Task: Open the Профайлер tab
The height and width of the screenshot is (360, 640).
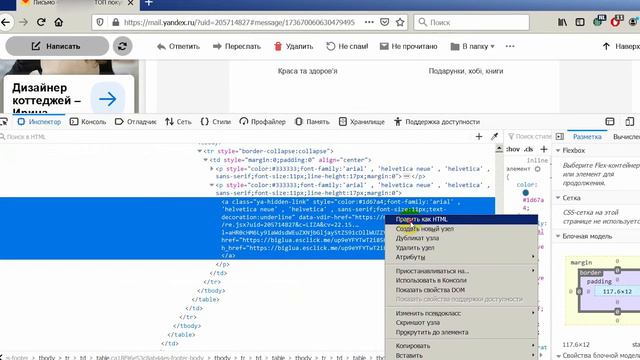Action: coord(262,122)
